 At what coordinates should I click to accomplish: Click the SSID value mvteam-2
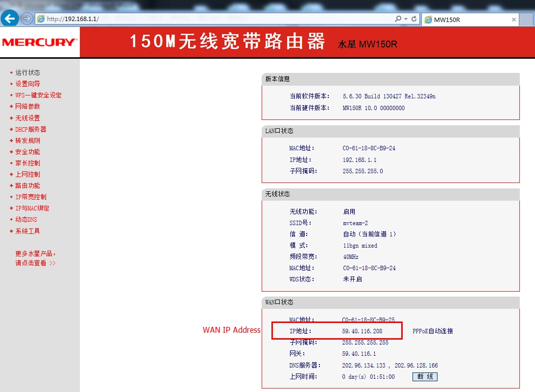[x=355, y=223]
